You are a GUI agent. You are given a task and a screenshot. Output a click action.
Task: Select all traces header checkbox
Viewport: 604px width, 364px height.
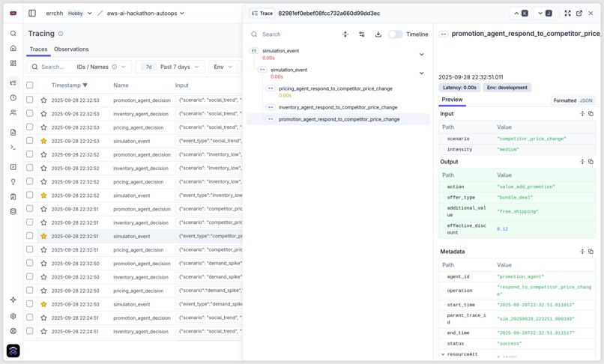(x=30, y=85)
